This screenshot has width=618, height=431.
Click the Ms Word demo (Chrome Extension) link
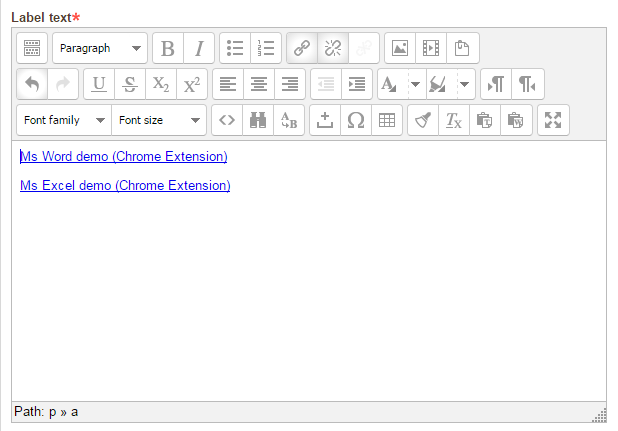click(124, 156)
